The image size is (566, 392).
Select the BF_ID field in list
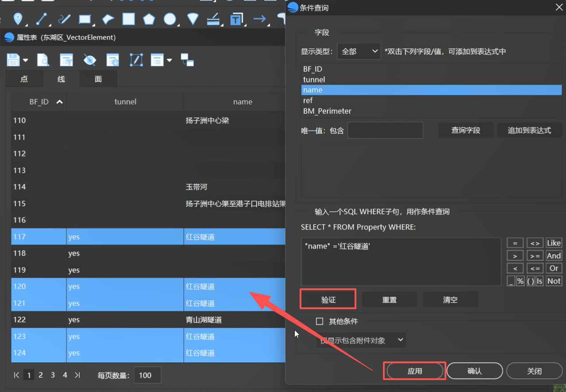point(431,69)
